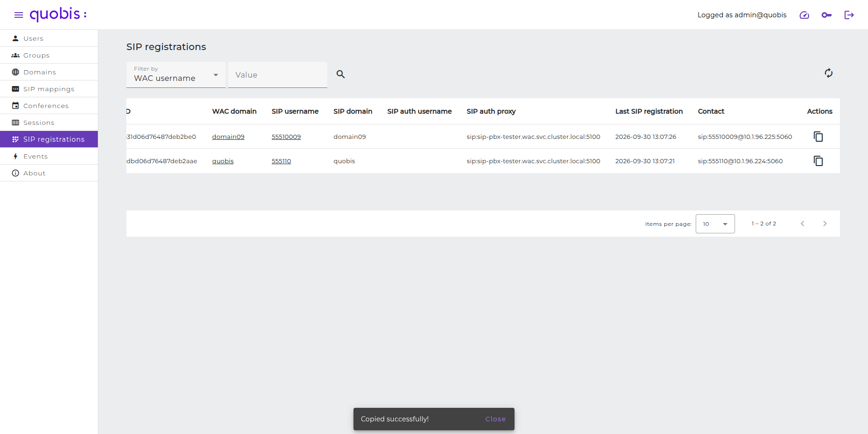
Task: Open Events in the sidebar
Action: pyautogui.click(x=49, y=156)
